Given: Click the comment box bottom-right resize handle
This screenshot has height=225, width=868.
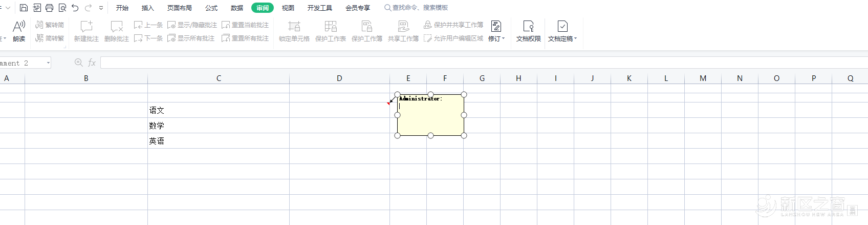Looking at the screenshot, I should [x=464, y=135].
